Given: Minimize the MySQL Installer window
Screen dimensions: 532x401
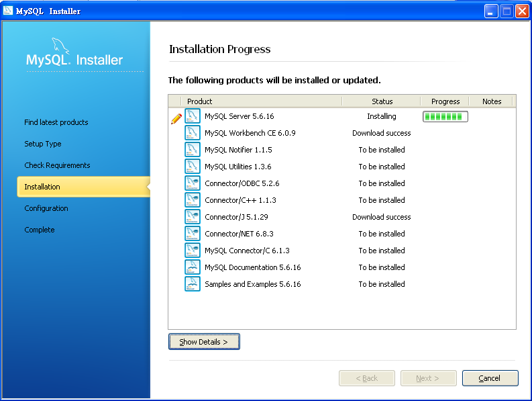Looking at the screenshot, I should click(x=491, y=11).
